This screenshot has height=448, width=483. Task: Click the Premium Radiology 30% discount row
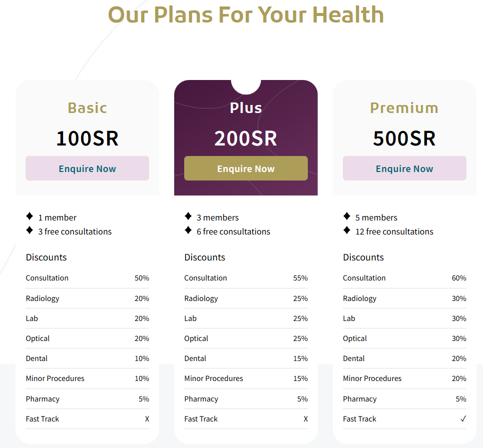click(x=404, y=298)
